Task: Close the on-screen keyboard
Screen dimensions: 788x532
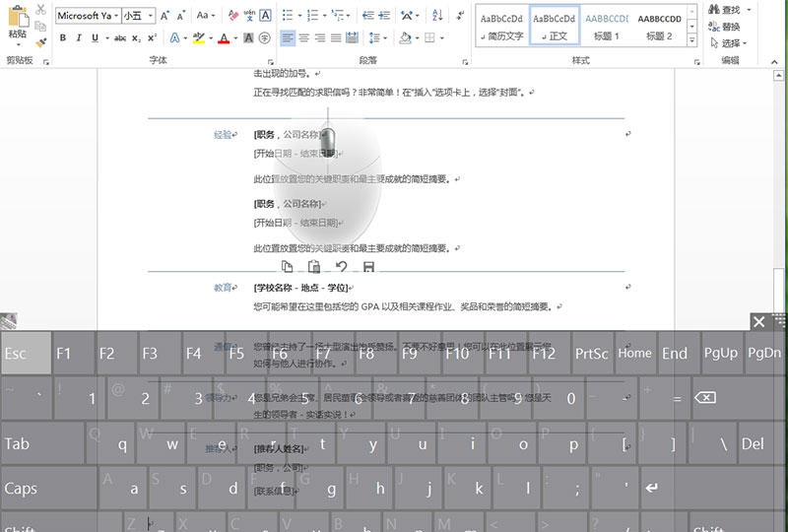Action: (x=758, y=322)
